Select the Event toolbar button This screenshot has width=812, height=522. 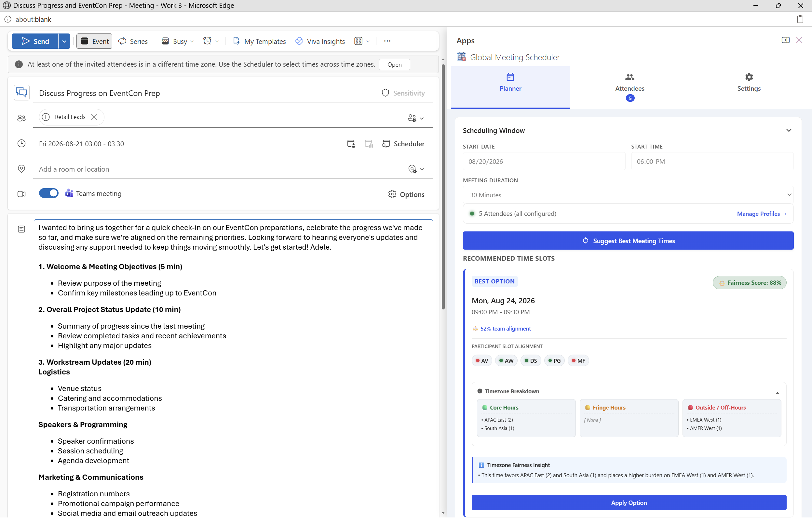pyautogui.click(x=94, y=41)
